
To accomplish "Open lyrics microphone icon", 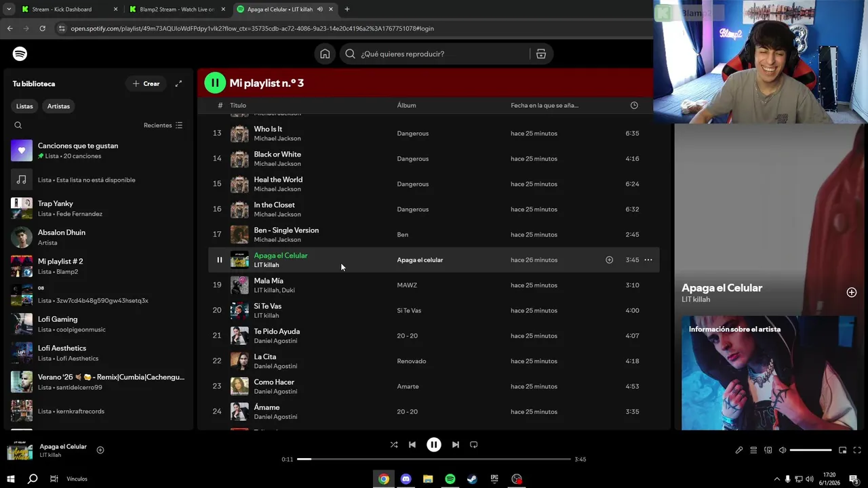I will 739,450.
